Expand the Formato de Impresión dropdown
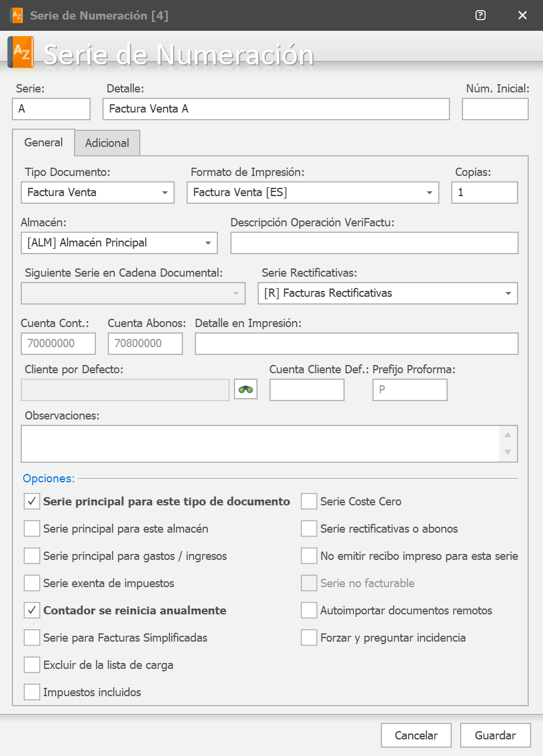 point(313,193)
